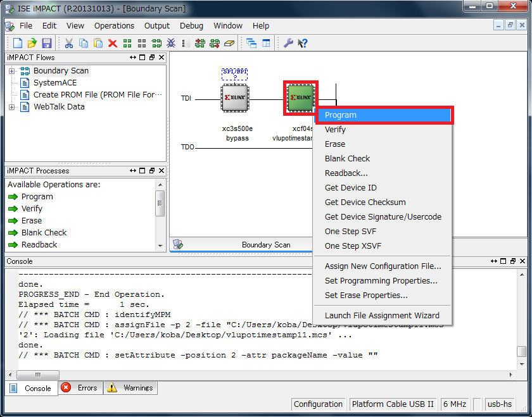Cut selection using the scissors icon

tap(69, 43)
